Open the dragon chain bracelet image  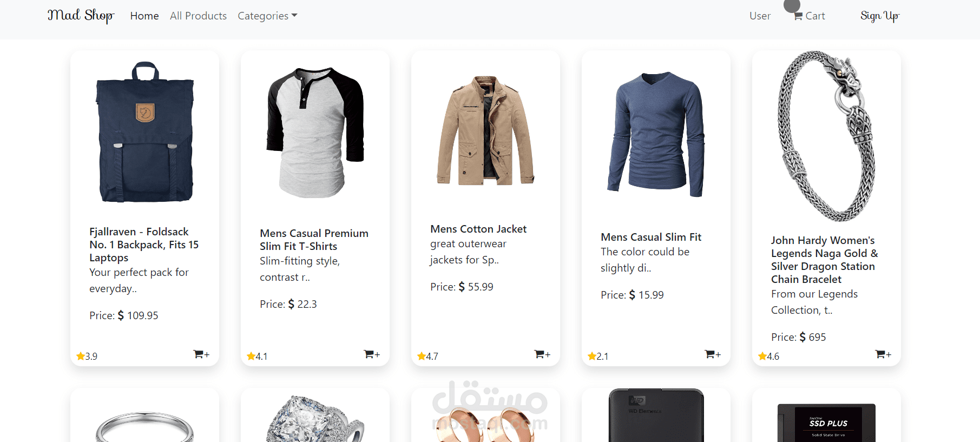826,135
